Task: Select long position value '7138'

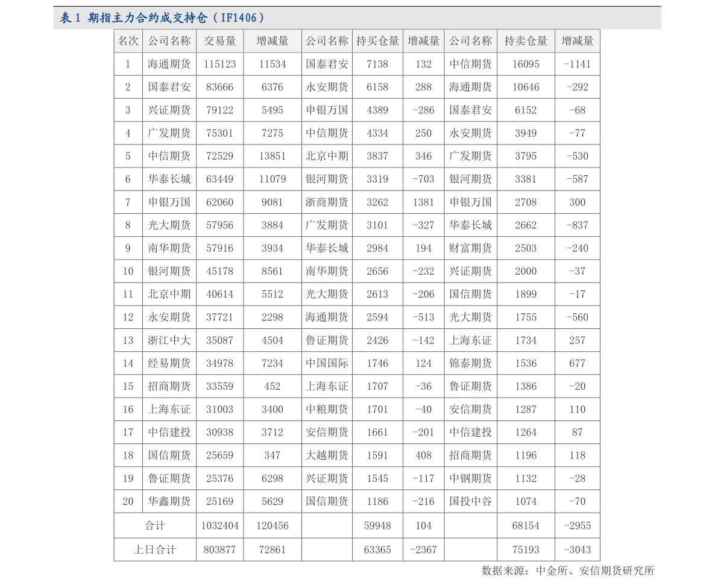Action: tap(377, 64)
